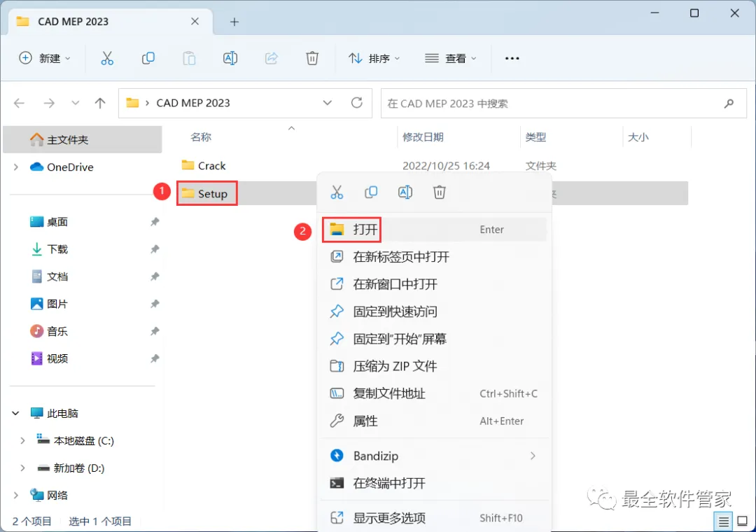The width and height of the screenshot is (756, 532).
Task: Click the Share icon in the toolbar
Action: [272, 58]
